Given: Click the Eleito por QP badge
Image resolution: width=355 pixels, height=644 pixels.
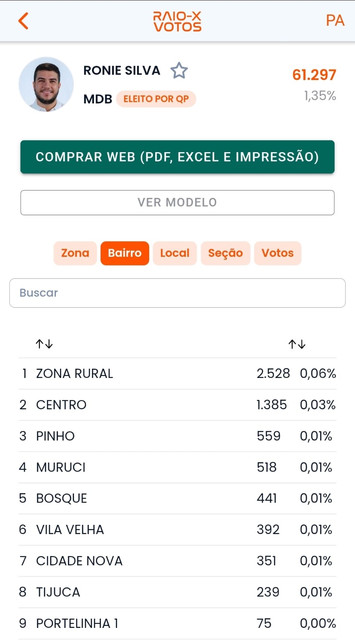Looking at the screenshot, I should [x=156, y=99].
